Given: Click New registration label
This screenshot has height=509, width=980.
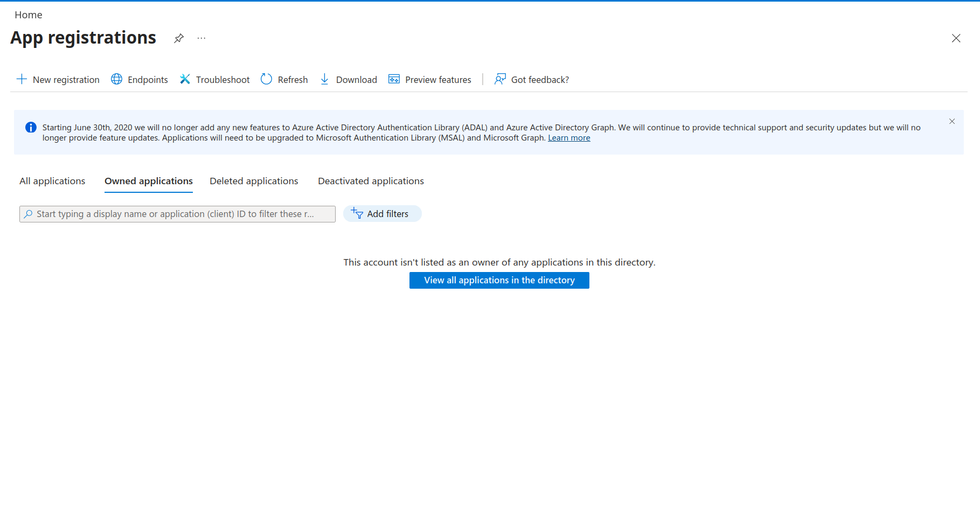Looking at the screenshot, I should 66,80.
